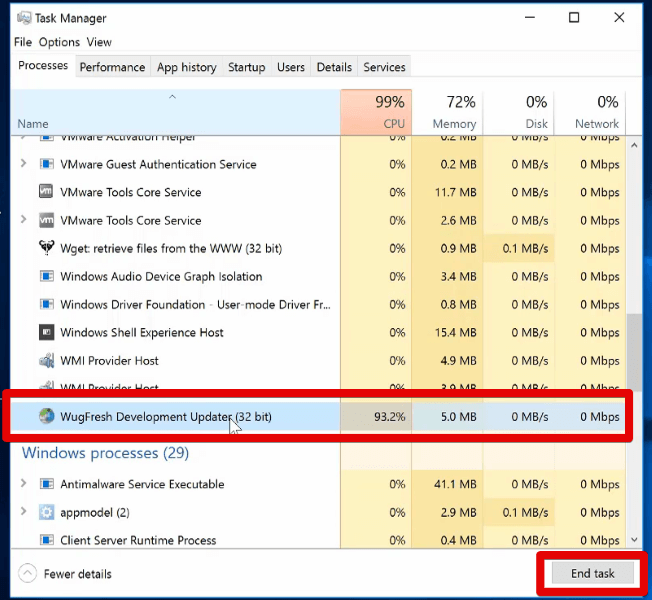The image size is (652, 600).
Task: Click the sort arrow above the Name column
Action: click(x=172, y=97)
